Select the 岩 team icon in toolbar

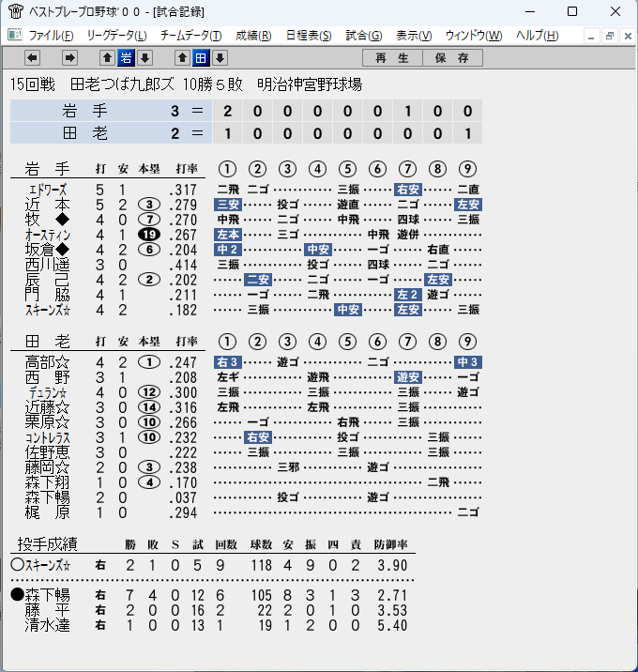click(126, 57)
